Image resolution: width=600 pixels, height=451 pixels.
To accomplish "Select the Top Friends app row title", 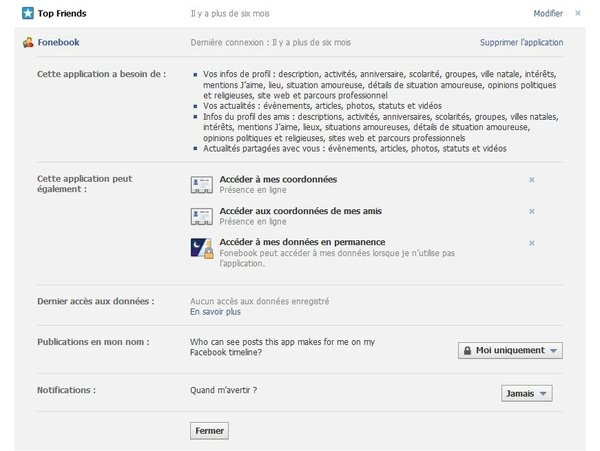I will tap(62, 13).
